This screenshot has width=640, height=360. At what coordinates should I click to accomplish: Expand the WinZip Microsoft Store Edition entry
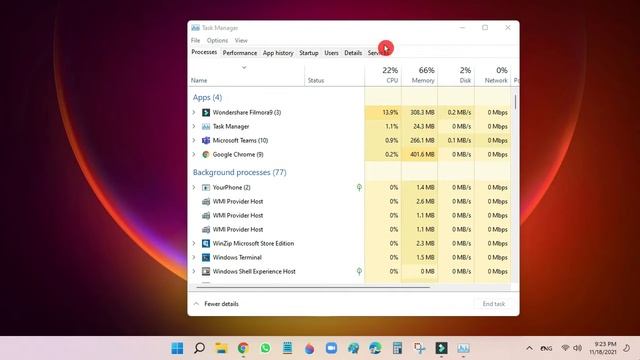coord(194,243)
